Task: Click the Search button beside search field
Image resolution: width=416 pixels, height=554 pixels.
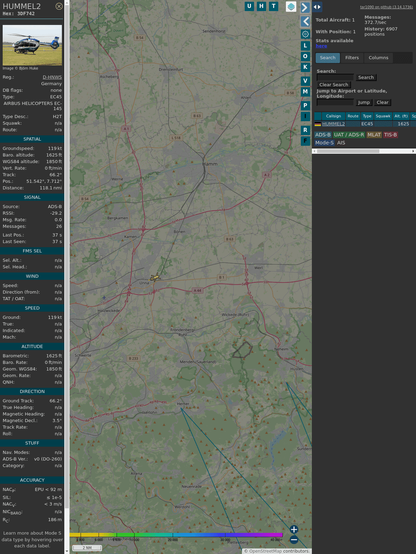Action: 366,77
